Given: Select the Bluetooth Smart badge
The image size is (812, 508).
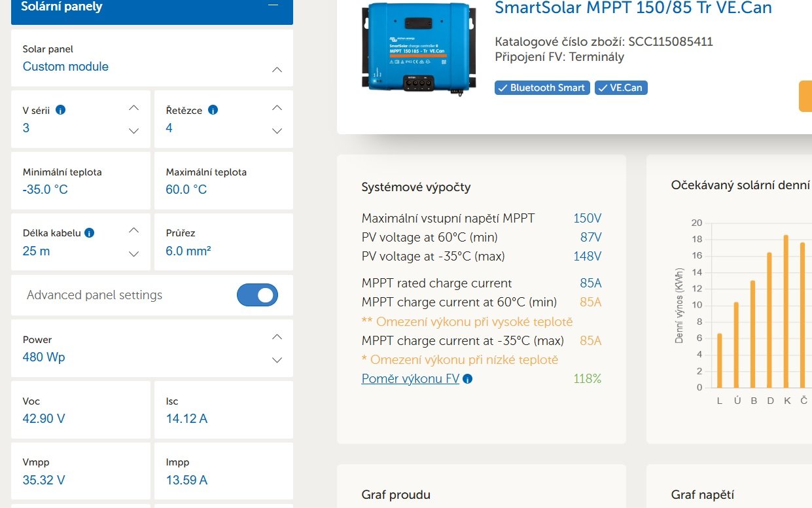Looking at the screenshot, I should [542, 88].
